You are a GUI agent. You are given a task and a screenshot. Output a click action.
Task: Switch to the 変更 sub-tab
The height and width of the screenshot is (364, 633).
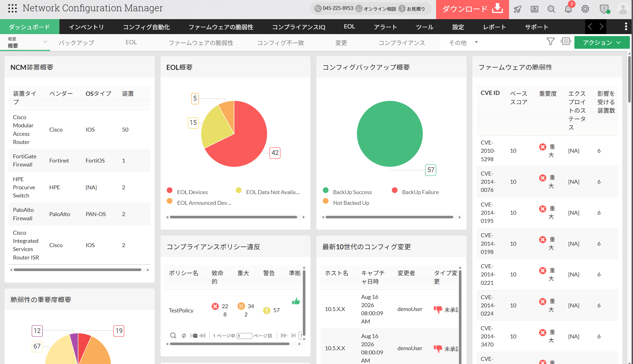(341, 43)
